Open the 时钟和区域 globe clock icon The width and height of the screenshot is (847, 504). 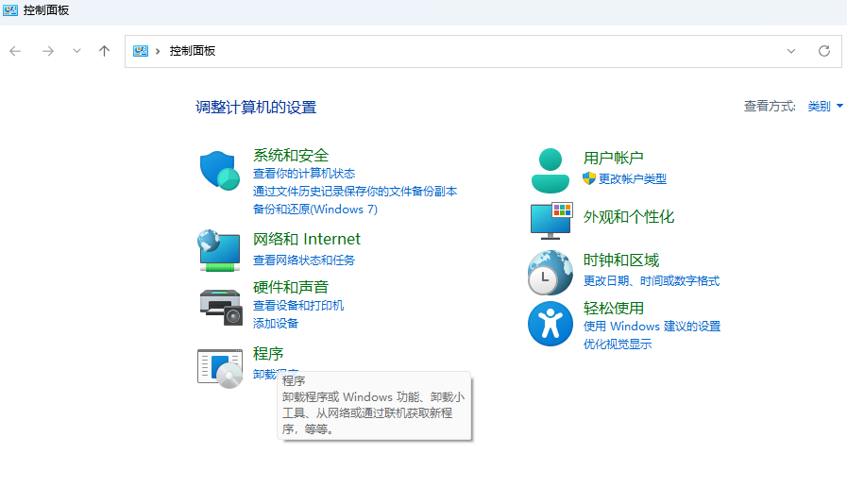(550, 272)
